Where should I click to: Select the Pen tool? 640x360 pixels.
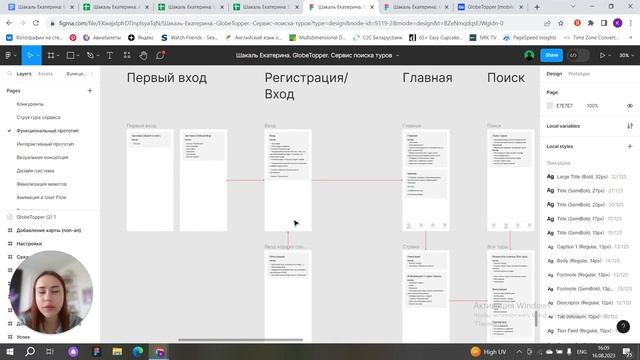click(90, 55)
